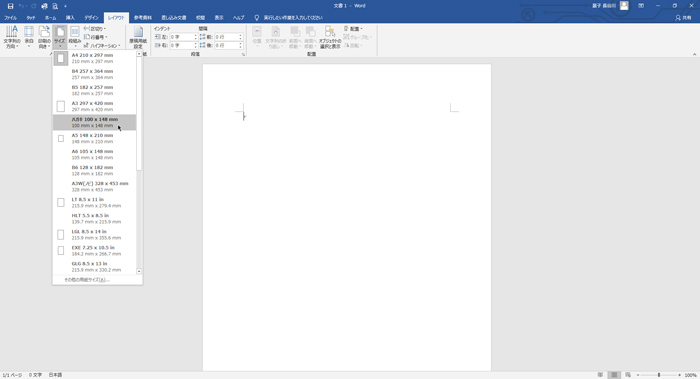Screen dimensions: 700x379
Task: Click the Undo icon in title bar
Action: tap(21, 6)
